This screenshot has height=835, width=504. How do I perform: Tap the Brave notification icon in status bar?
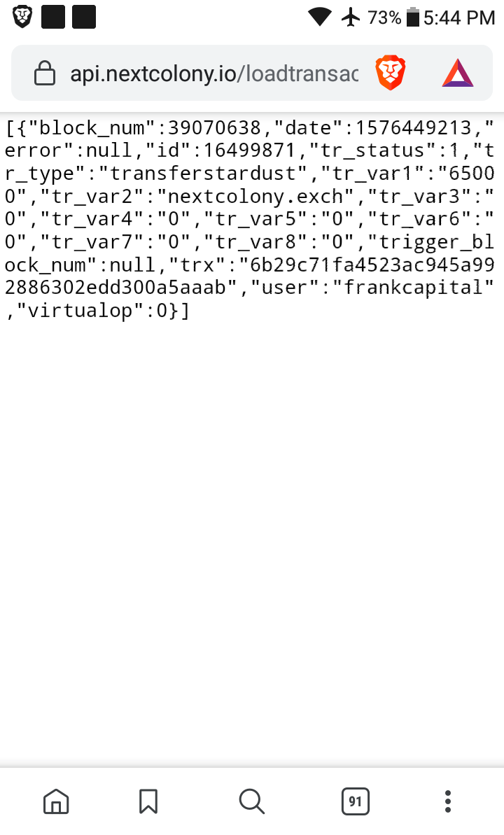pyautogui.click(x=22, y=17)
